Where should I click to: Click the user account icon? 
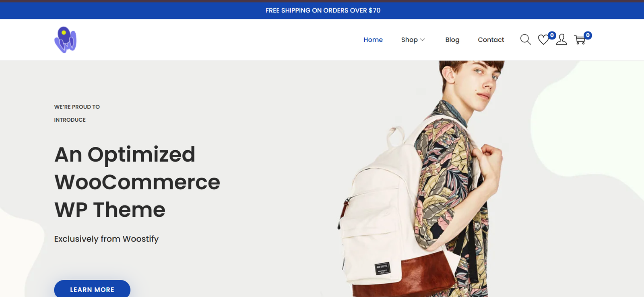point(561,39)
